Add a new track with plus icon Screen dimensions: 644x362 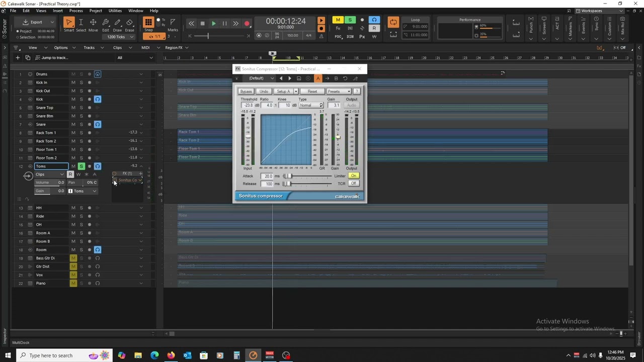pyautogui.click(x=18, y=58)
